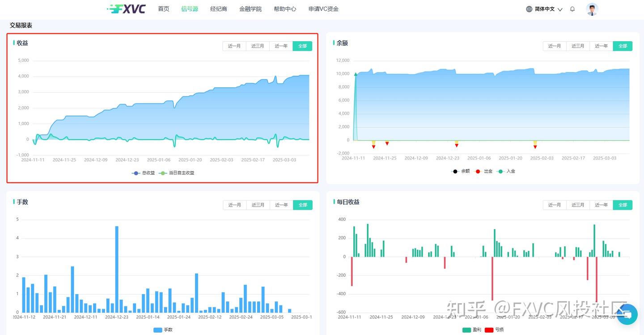Expand the 简体中文 language dropdown
Image resolution: width=644 pixels, height=335 pixels.
click(545, 9)
